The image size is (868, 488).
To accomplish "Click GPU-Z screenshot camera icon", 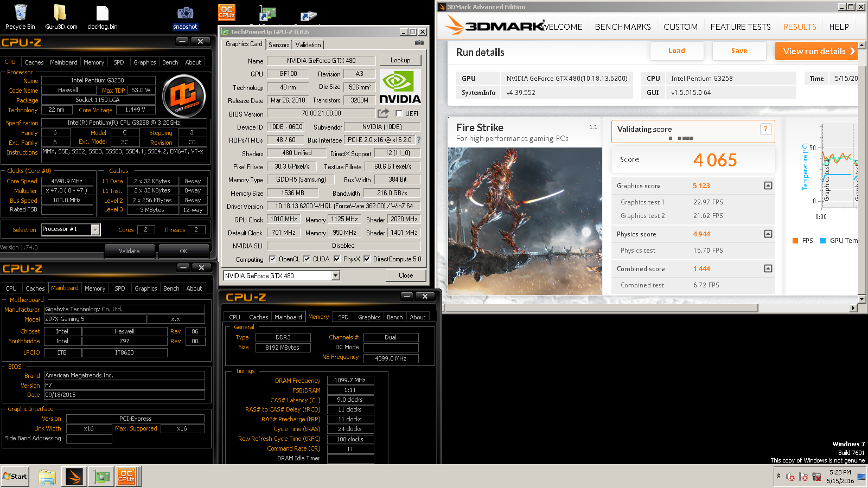I will pyautogui.click(x=419, y=43).
